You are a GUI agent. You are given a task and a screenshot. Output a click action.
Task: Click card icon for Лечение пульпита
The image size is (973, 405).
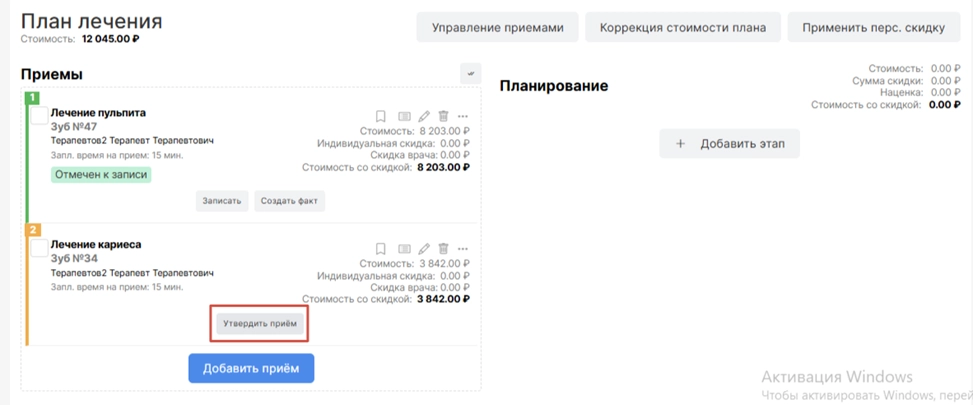403,116
